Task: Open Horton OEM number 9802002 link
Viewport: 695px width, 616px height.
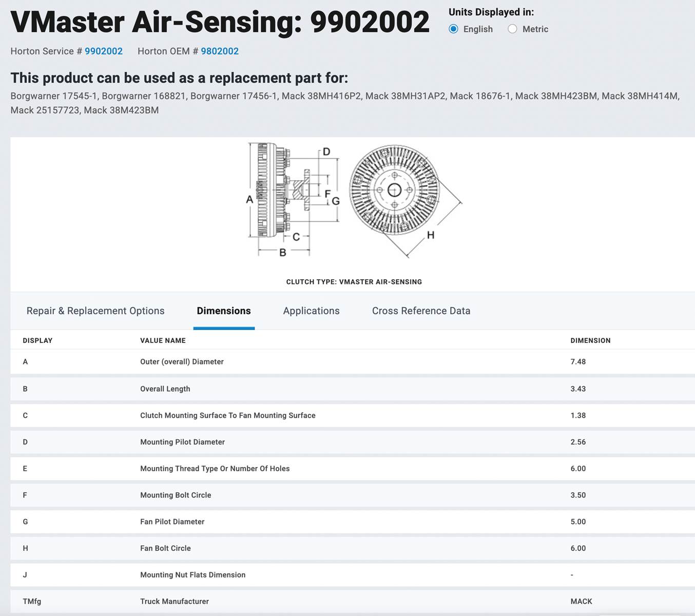Action: point(219,51)
